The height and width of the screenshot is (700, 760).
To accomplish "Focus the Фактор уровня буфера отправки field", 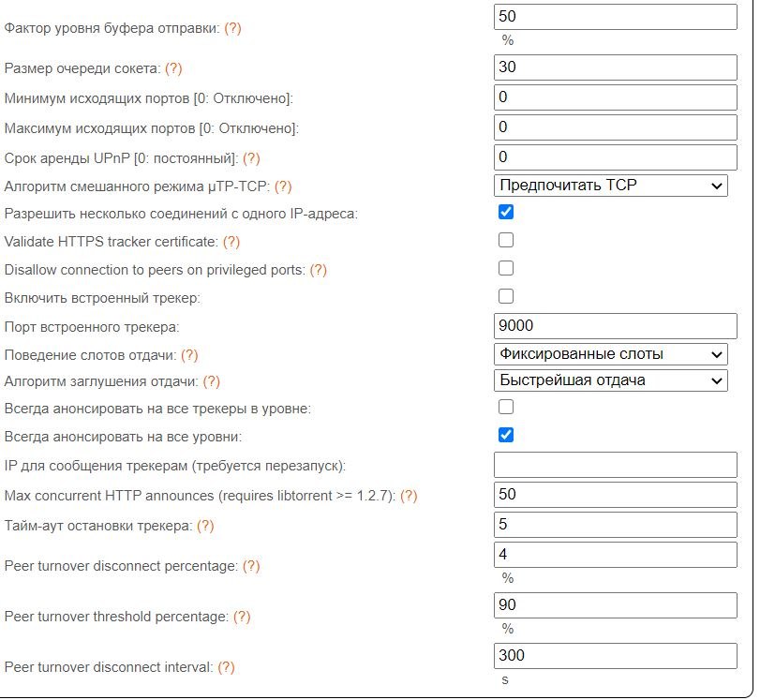I will click(x=616, y=17).
